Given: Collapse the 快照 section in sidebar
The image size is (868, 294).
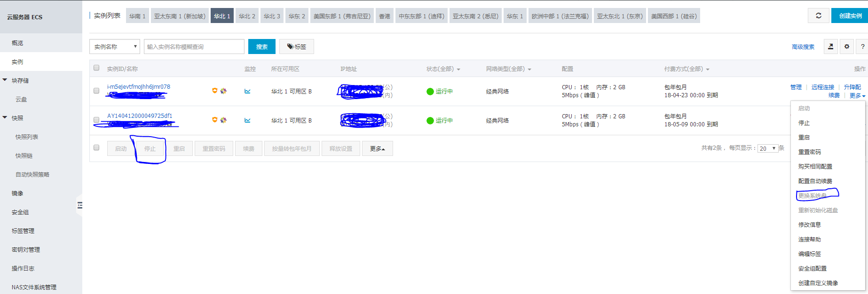Looking at the screenshot, I should (5, 118).
